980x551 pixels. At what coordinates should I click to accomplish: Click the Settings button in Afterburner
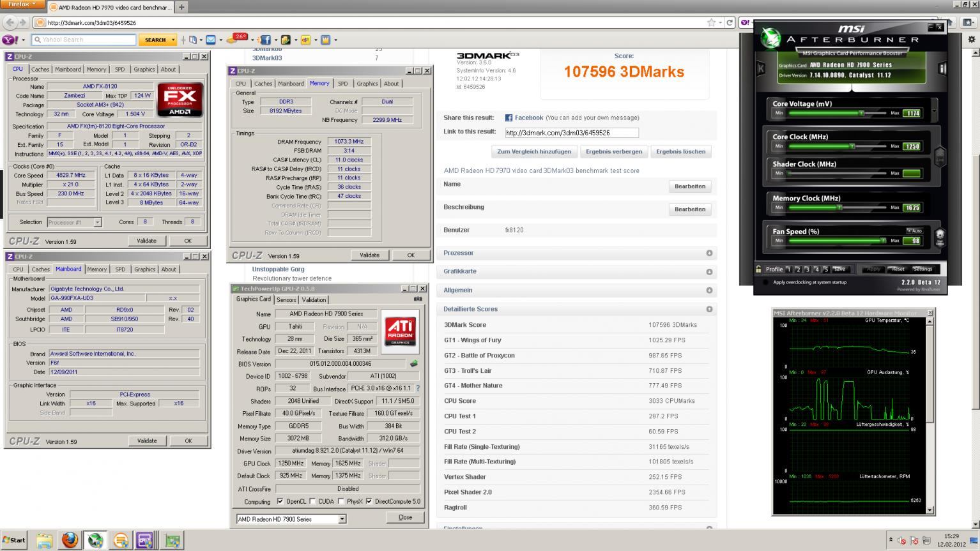[923, 269]
